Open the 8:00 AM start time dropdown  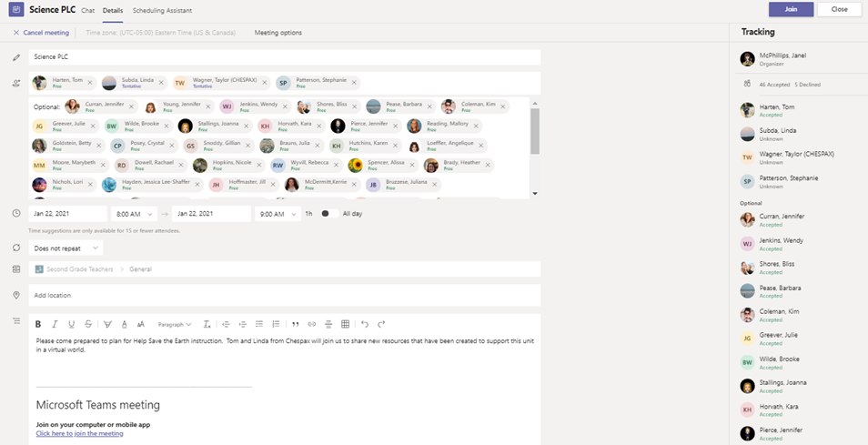coord(134,214)
